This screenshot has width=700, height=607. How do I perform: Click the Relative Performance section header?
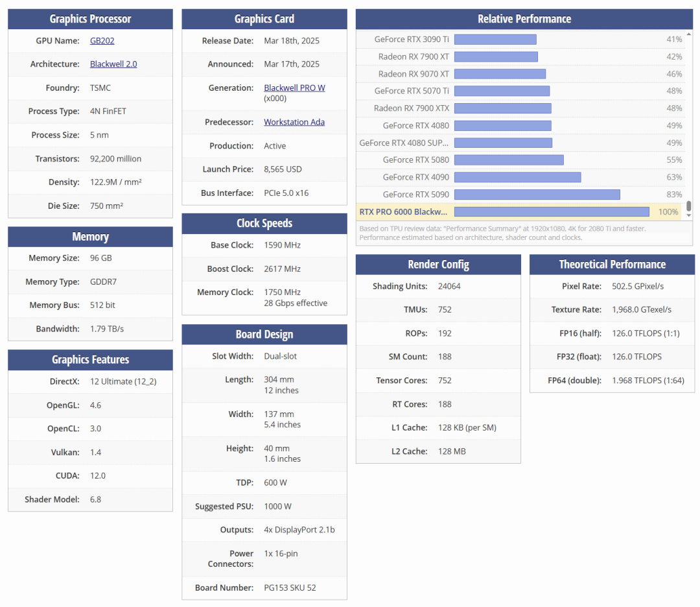(524, 19)
